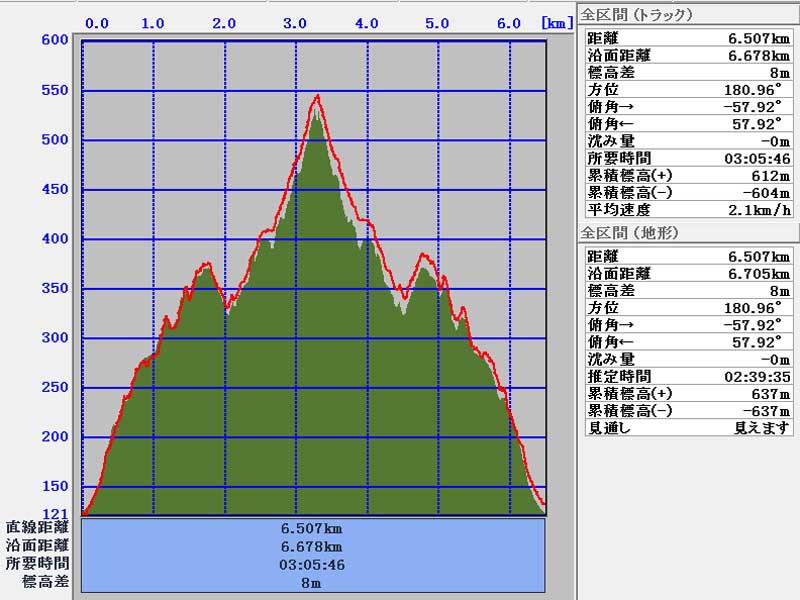Click the 累積標高(+) 612m value
This screenshot has width=800, height=600.
pos(772,176)
